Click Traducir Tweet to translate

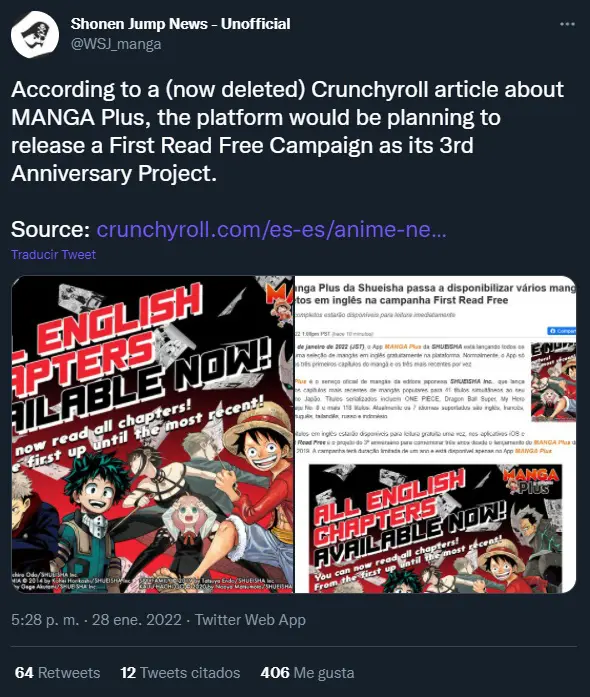(x=53, y=254)
